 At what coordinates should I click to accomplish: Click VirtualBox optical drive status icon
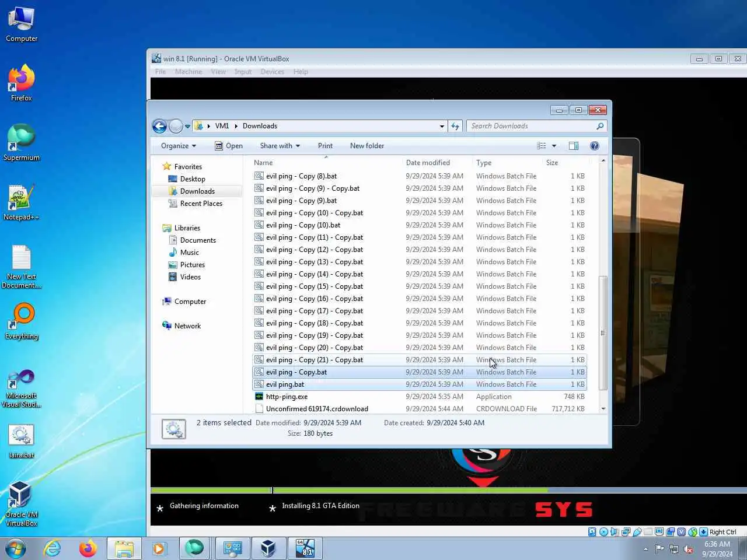pyautogui.click(x=603, y=532)
